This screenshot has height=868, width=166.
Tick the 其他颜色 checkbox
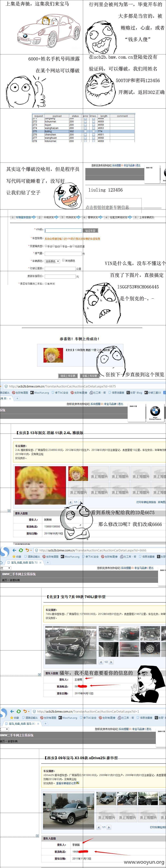tap(63, 261)
